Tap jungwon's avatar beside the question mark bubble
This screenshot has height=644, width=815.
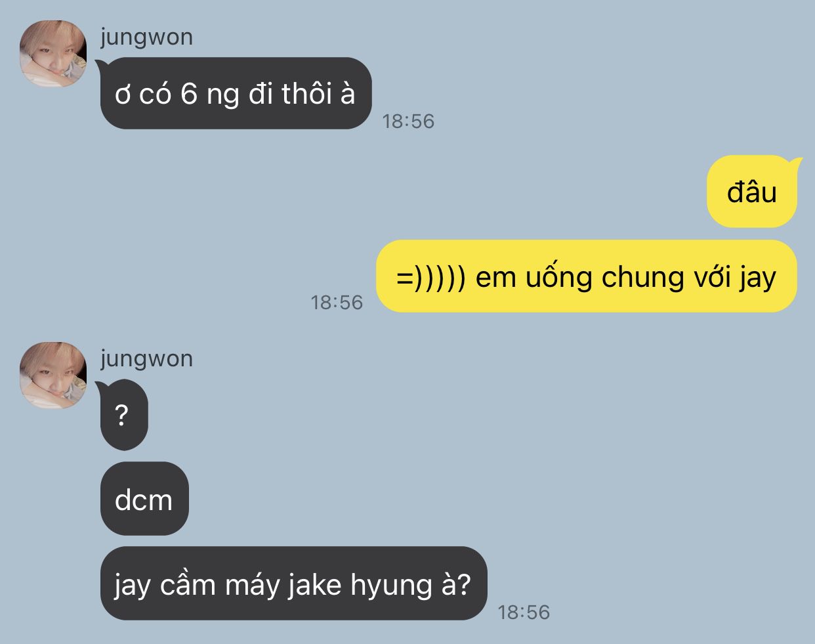pyautogui.click(x=53, y=376)
